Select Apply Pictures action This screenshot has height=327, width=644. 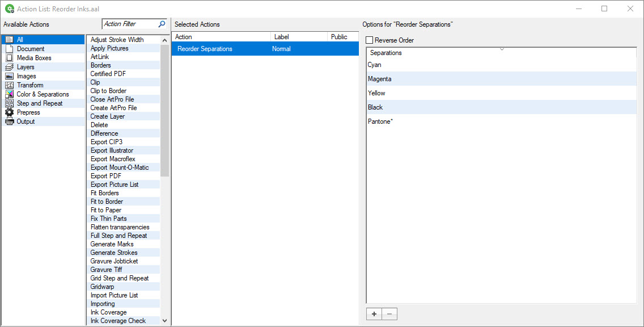coord(123,48)
